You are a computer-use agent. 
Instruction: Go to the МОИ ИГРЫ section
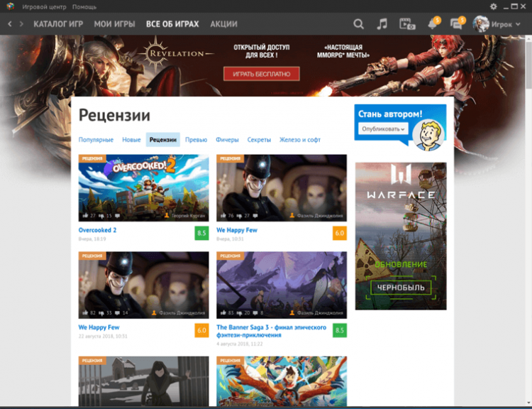click(x=116, y=24)
